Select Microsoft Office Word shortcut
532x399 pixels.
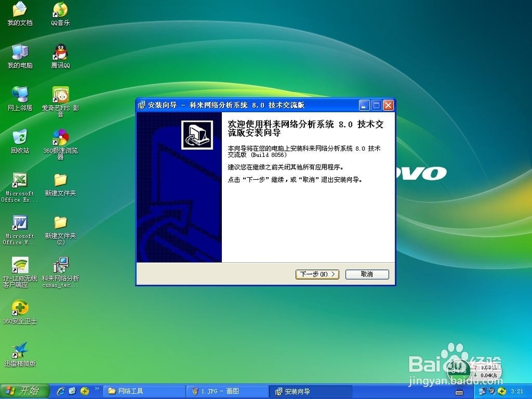(x=19, y=230)
